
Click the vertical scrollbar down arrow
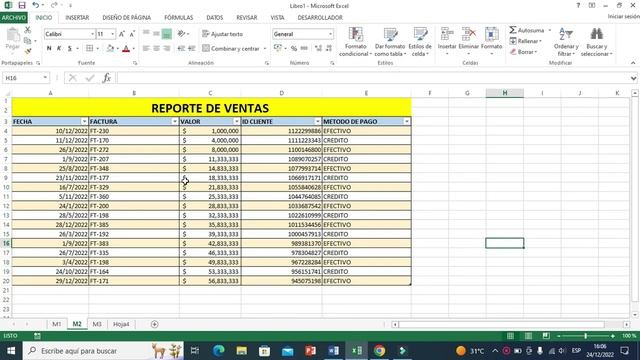635,315
